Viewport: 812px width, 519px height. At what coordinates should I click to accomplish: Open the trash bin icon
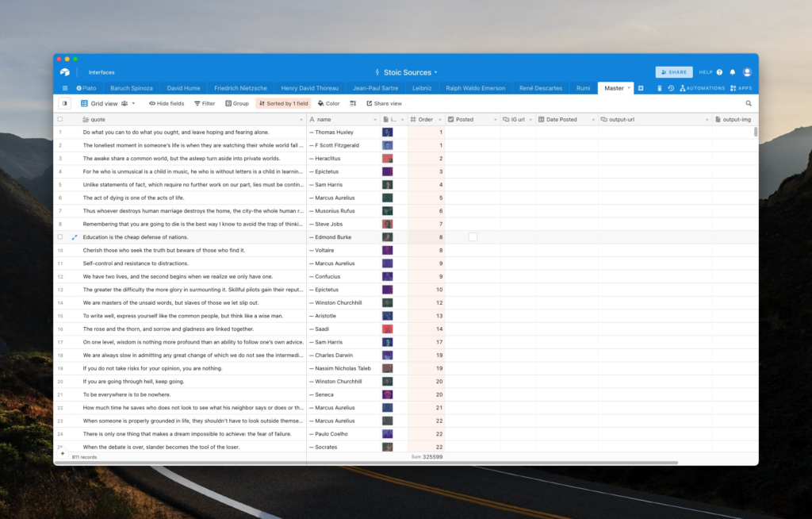(x=659, y=88)
